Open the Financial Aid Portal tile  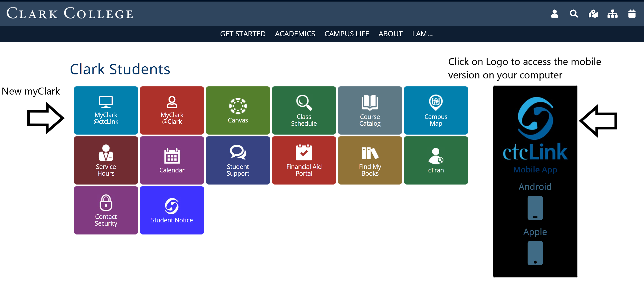click(304, 160)
